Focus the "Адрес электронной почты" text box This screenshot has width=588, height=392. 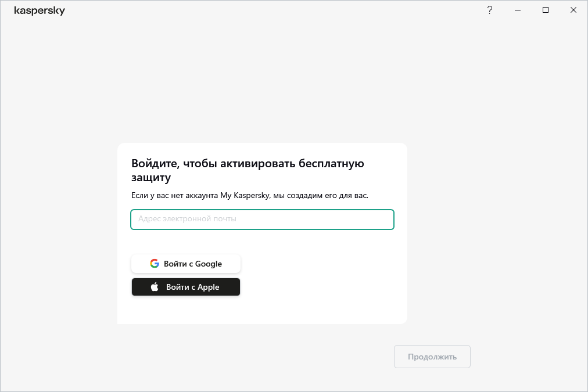click(x=262, y=219)
